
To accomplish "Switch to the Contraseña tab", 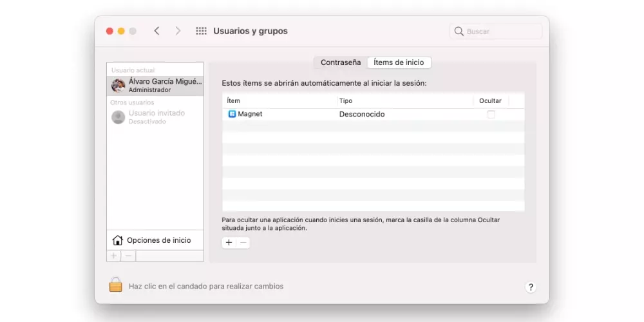I will (x=341, y=62).
